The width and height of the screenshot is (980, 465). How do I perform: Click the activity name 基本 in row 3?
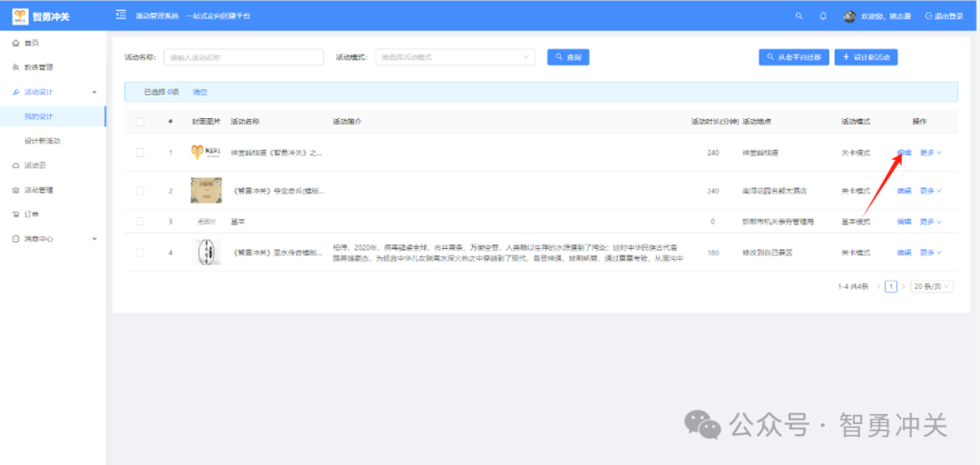pos(238,221)
